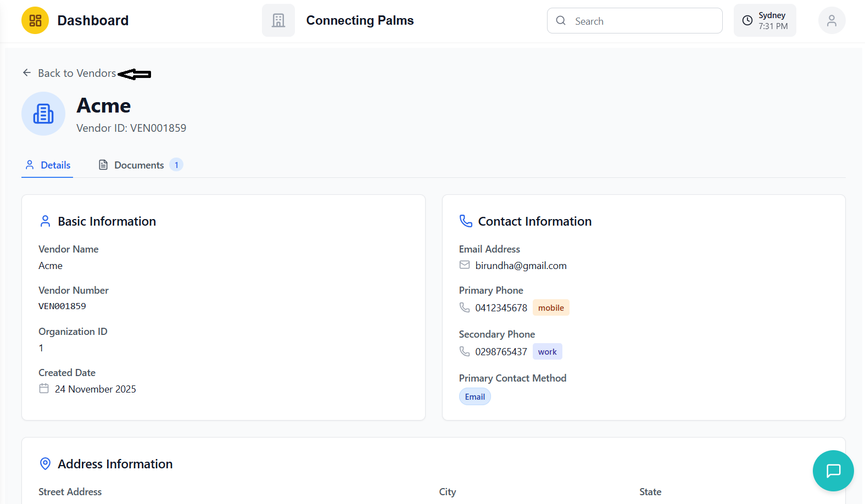Click the Search input field
Viewport: 865px width, 504px height.
[634, 21]
